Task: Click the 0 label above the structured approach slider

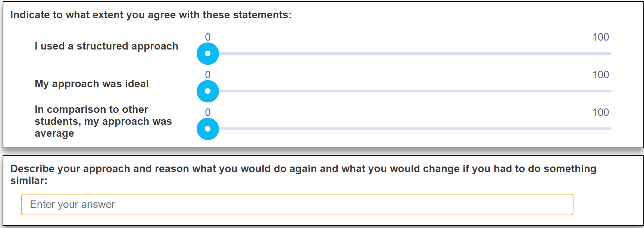Action: point(208,37)
